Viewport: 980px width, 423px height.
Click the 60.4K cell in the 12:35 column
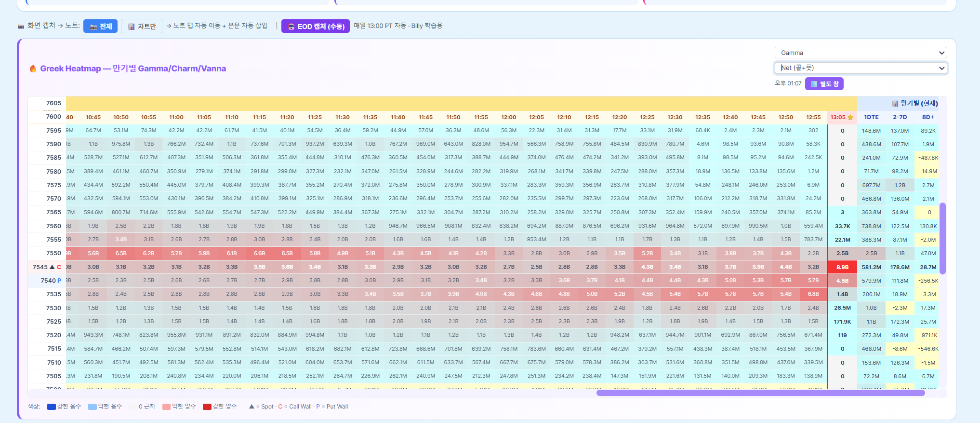coord(702,131)
